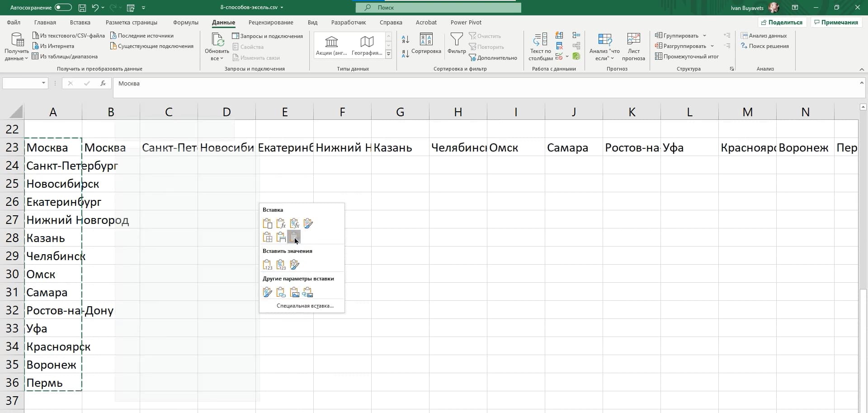Expand the Name Box dropdown arrow
Image resolution: width=868 pixels, height=413 pixels.
43,83
